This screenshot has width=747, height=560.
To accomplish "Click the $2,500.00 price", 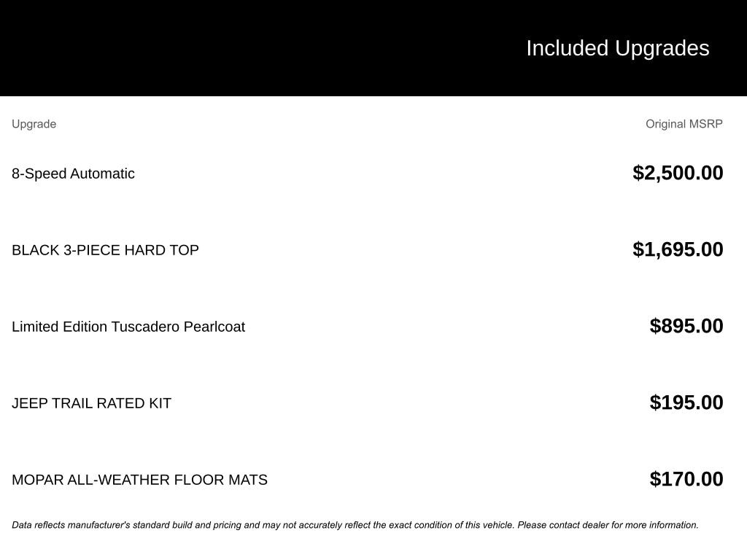I will click(x=678, y=173).
